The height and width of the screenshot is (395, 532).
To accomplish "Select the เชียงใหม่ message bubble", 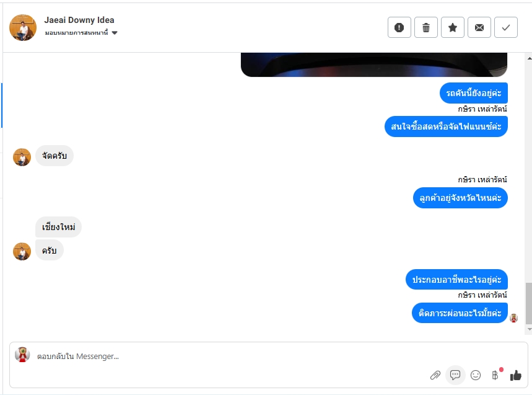I will click(x=58, y=227).
